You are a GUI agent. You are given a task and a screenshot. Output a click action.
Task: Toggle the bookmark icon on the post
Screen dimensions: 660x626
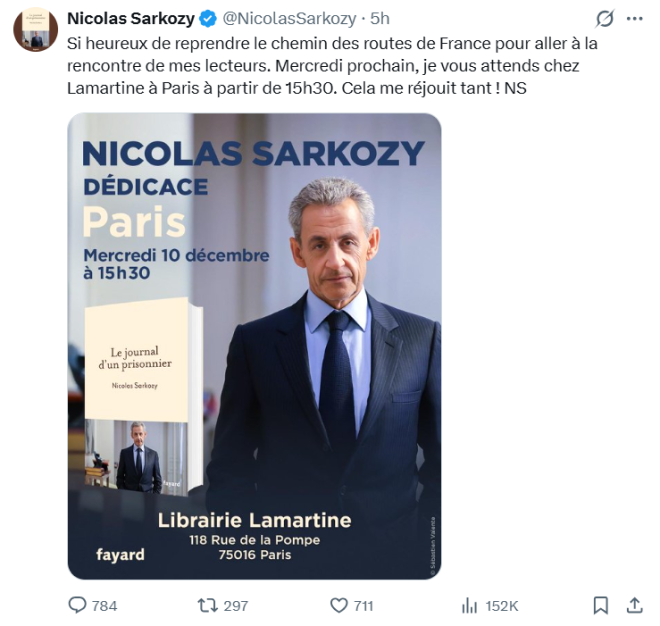[x=600, y=605]
